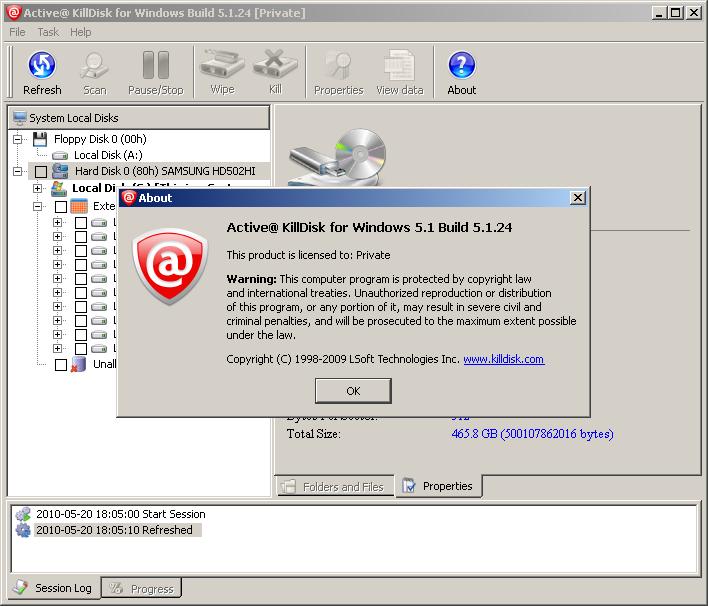Check the last logical drive checkbox under Extended
708x606 pixels.
[x=81, y=349]
